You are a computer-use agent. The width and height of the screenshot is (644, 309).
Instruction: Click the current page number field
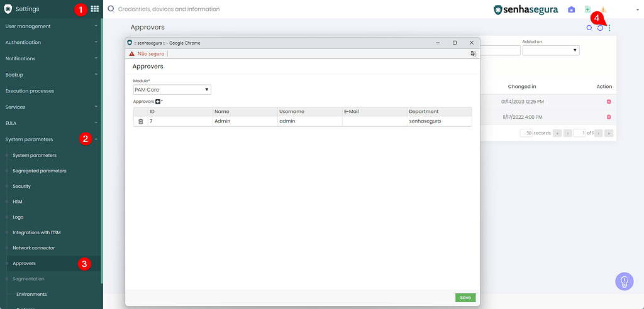579,133
